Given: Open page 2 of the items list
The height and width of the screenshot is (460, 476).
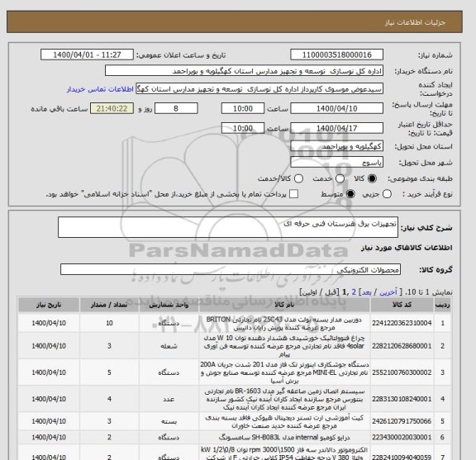Looking at the screenshot, I should pyautogui.click(x=354, y=292).
